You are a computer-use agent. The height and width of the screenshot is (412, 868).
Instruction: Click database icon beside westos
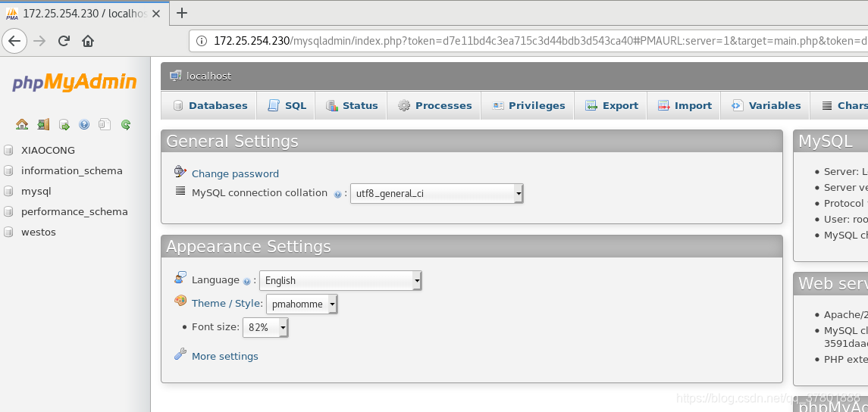point(8,232)
